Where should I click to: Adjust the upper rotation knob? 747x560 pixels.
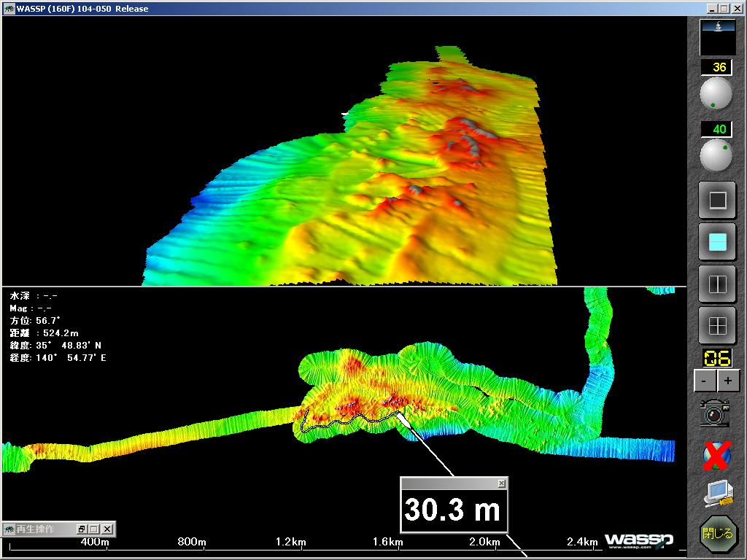click(x=716, y=93)
